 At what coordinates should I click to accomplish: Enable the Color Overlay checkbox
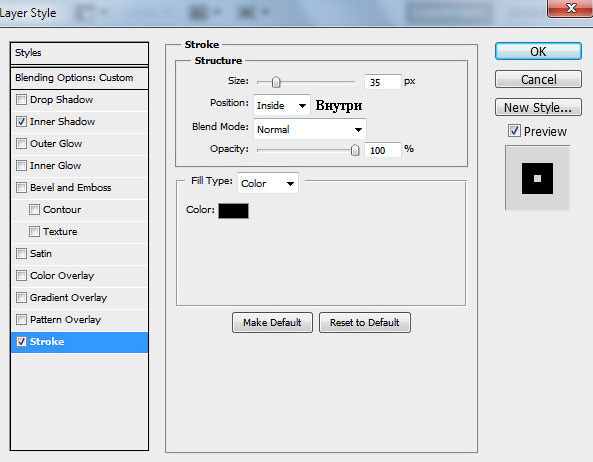(21, 276)
